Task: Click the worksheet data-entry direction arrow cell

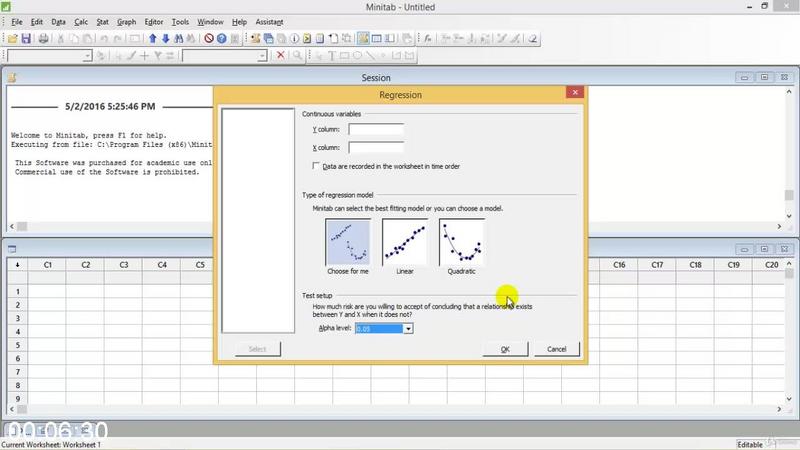Action: [x=17, y=265]
